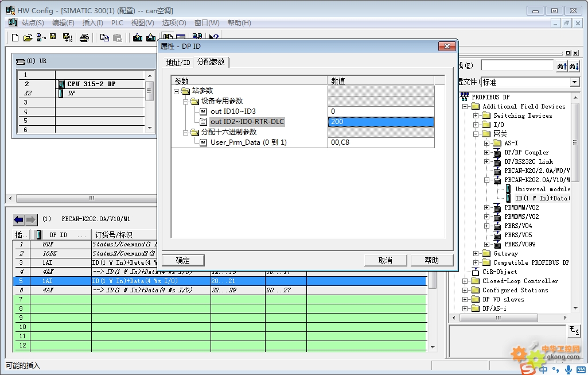Screen dimensions: 588x375
Task: Click the search downward binoculars icon
Action: pos(574,66)
